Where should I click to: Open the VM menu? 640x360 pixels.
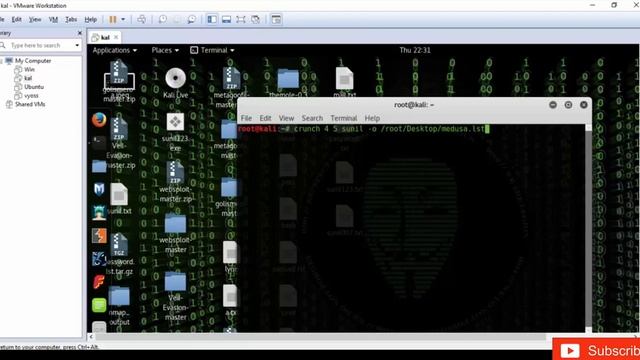53,19
